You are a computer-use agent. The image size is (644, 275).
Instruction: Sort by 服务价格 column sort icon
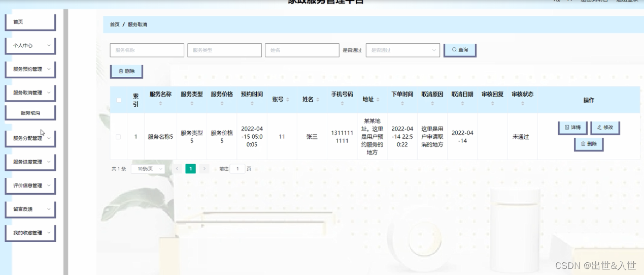coord(222,103)
